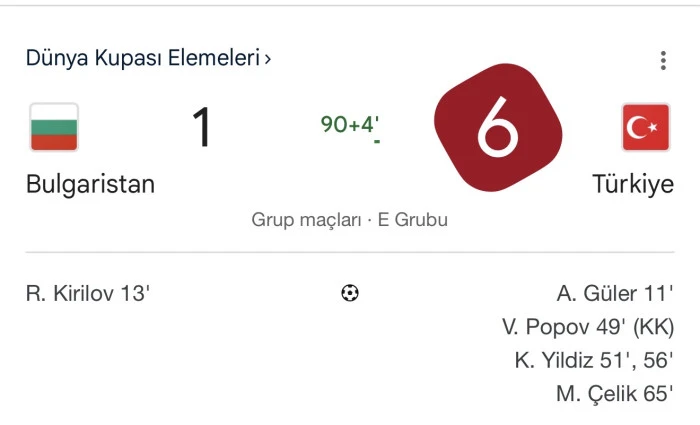Click the E Grubu label

tap(412, 220)
